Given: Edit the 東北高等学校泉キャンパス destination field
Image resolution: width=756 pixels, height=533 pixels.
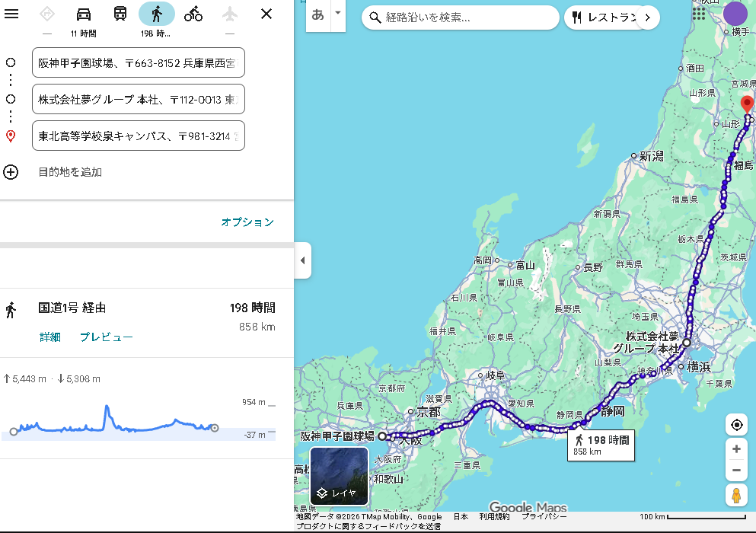Looking at the screenshot, I should coord(138,136).
